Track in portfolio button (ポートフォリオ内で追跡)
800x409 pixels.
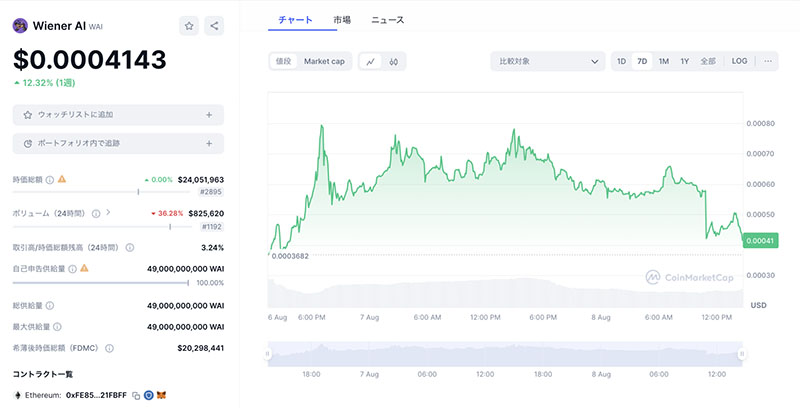[118, 143]
